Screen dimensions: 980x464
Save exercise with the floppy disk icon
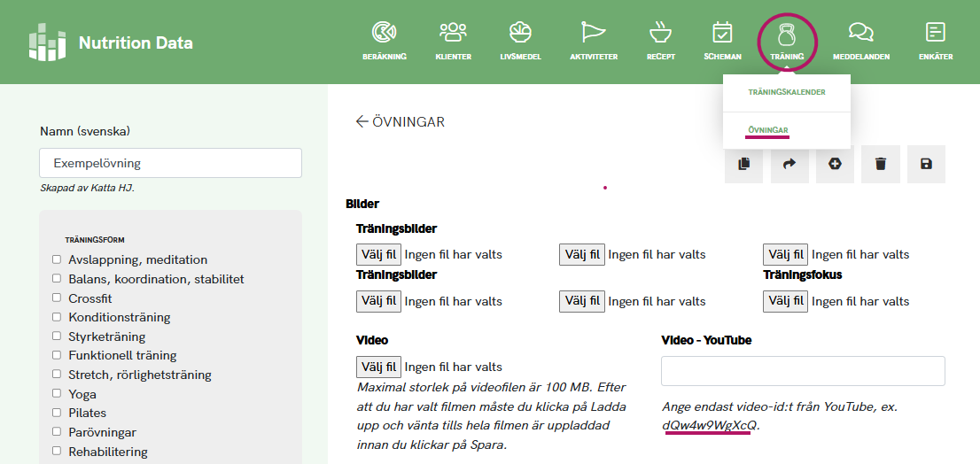(926, 164)
